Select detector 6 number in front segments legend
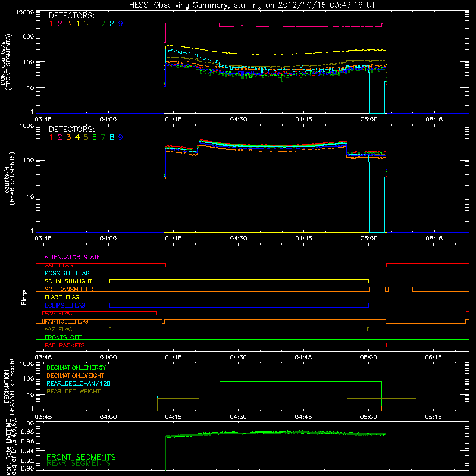 click(95, 24)
